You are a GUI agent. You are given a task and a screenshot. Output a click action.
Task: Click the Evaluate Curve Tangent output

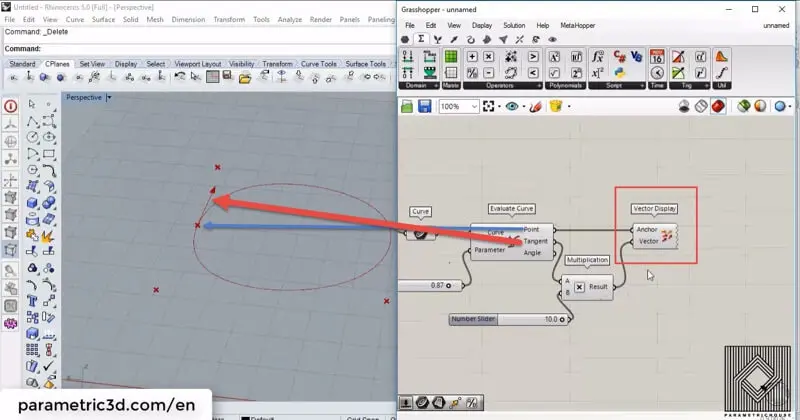coord(534,241)
